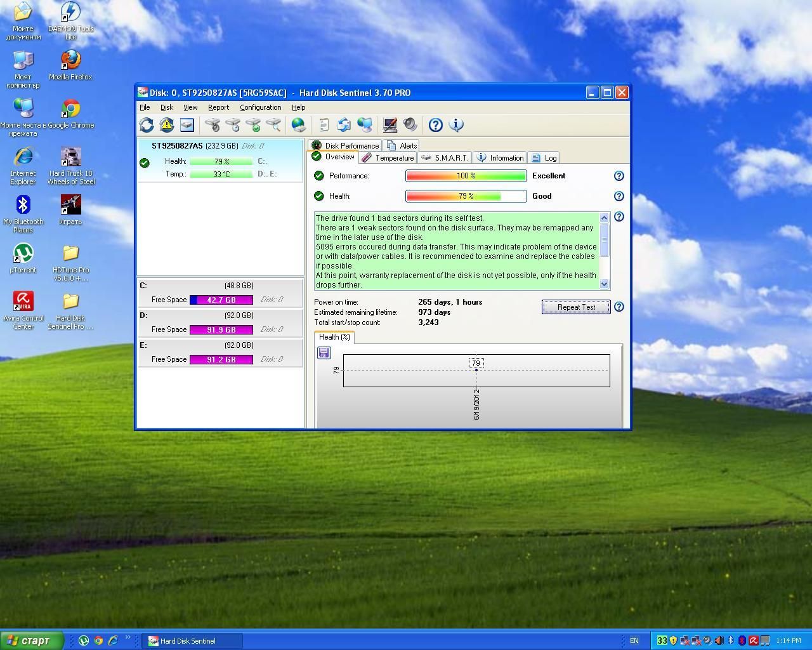Select the C: drive free space bar
The height and width of the screenshot is (650, 812).
[221, 300]
